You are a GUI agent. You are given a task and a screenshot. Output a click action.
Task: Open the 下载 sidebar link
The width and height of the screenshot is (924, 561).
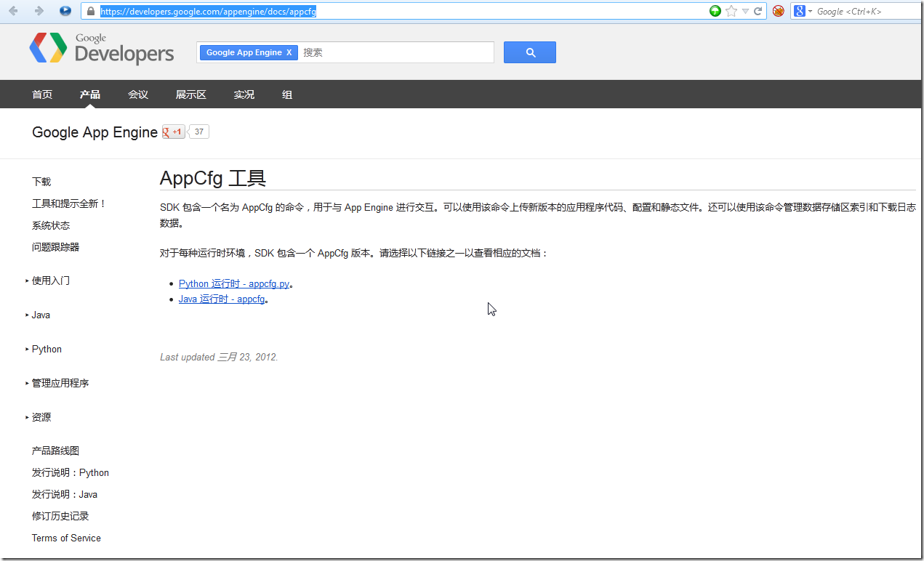click(x=41, y=182)
